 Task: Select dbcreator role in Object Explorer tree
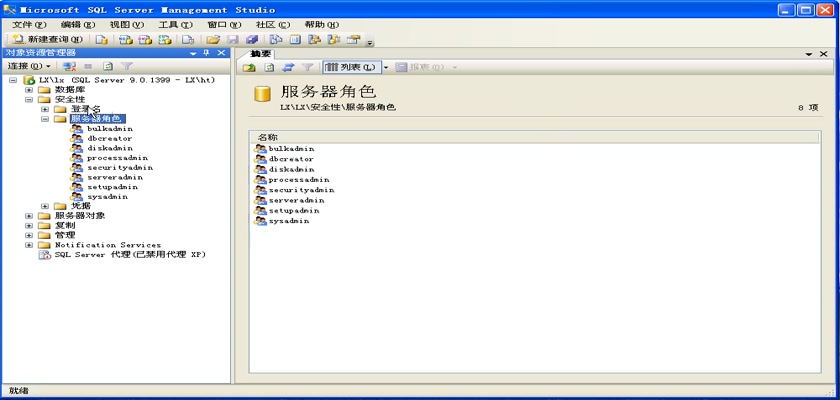pyautogui.click(x=110, y=138)
